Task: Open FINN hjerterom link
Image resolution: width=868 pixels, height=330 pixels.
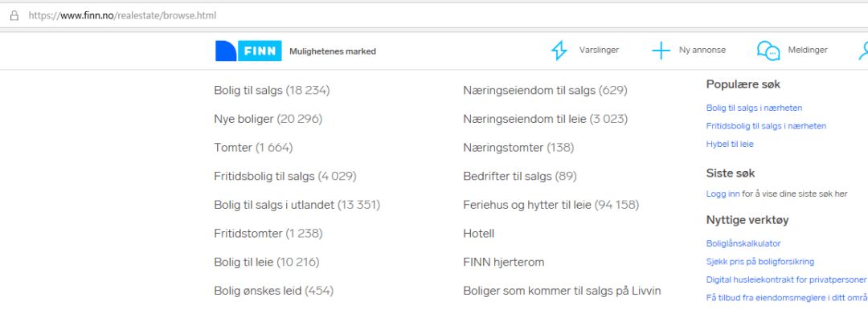Action: (x=504, y=262)
